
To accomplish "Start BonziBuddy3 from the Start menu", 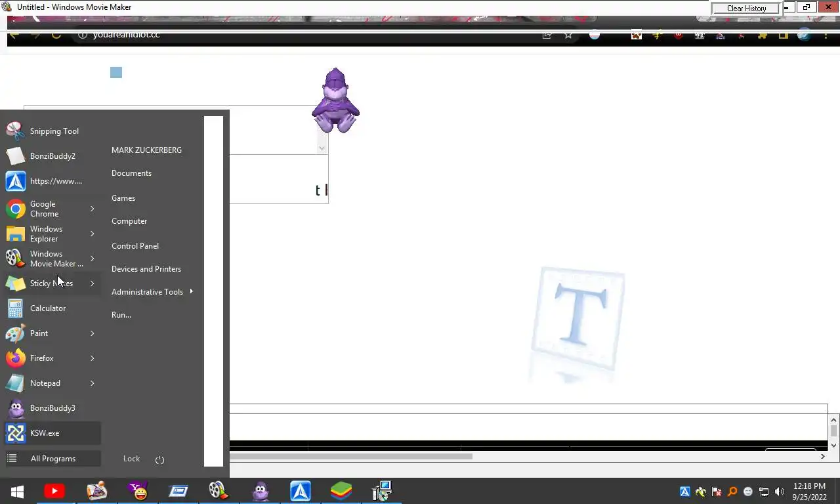I will point(52,408).
